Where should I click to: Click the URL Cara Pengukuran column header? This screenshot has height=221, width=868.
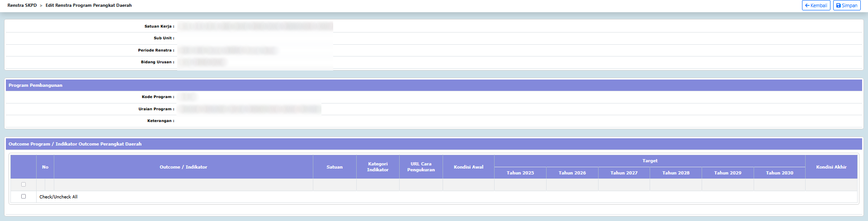coord(421,167)
